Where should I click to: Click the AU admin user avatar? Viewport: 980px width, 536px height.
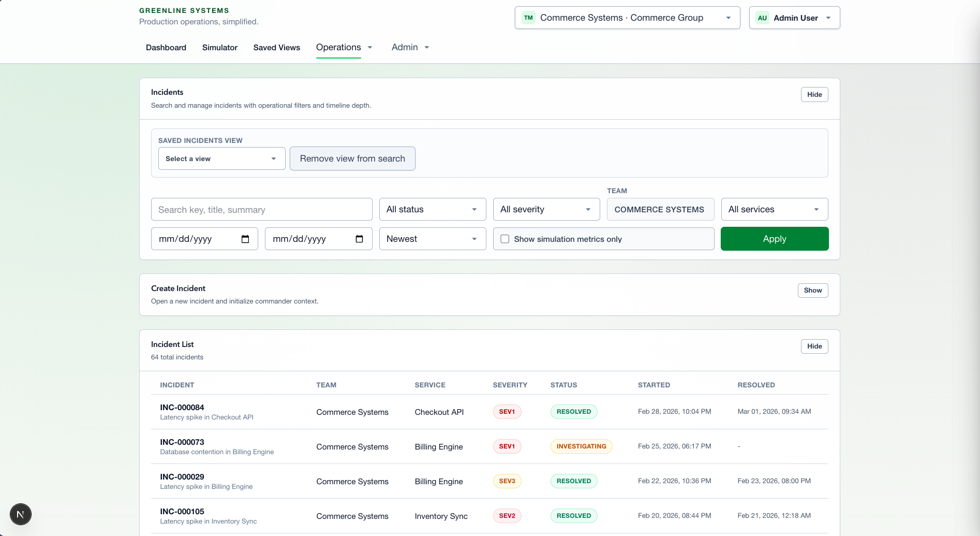[x=762, y=17]
